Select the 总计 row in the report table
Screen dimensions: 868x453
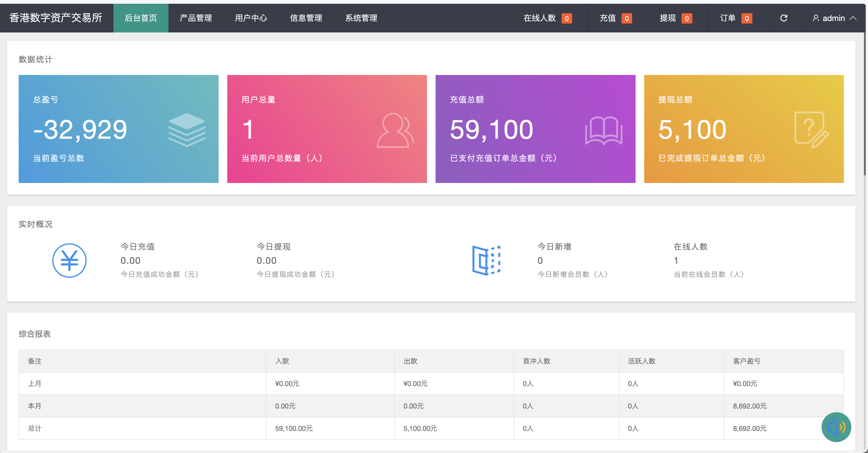tap(35, 428)
